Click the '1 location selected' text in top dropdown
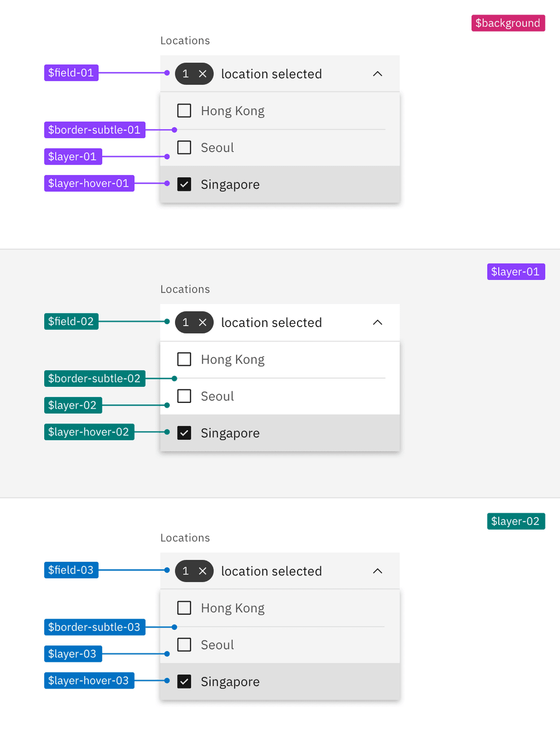The height and width of the screenshot is (746, 560). click(271, 74)
